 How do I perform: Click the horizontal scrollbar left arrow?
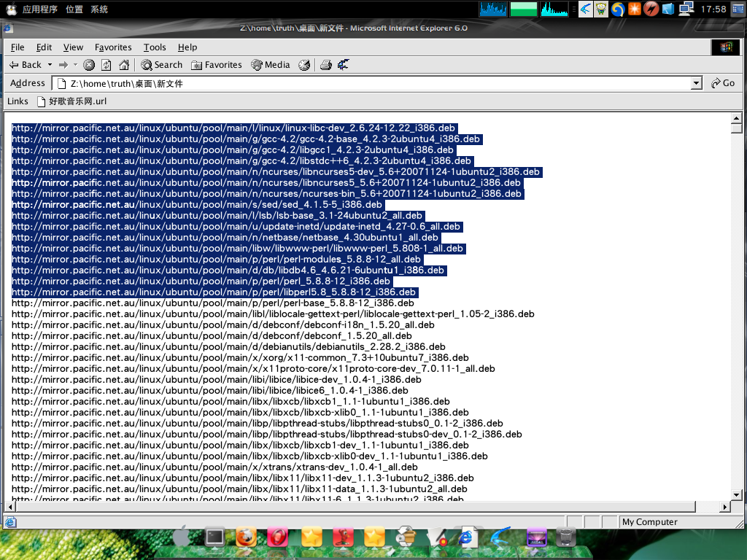[10, 507]
